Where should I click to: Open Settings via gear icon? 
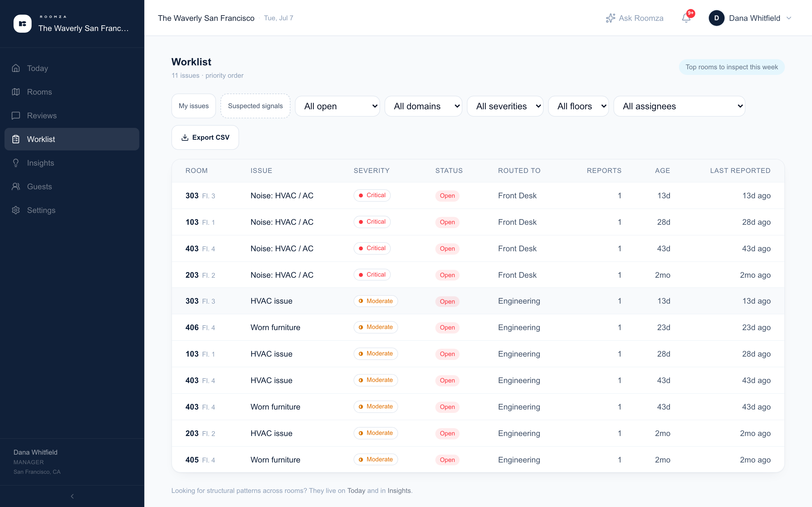(x=16, y=210)
